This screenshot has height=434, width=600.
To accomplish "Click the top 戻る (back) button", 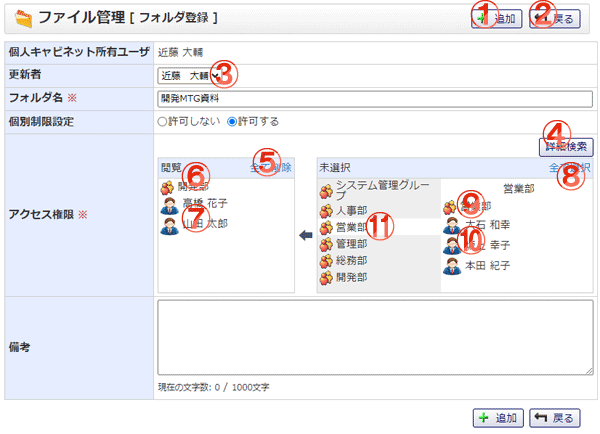I will point(555,18).
